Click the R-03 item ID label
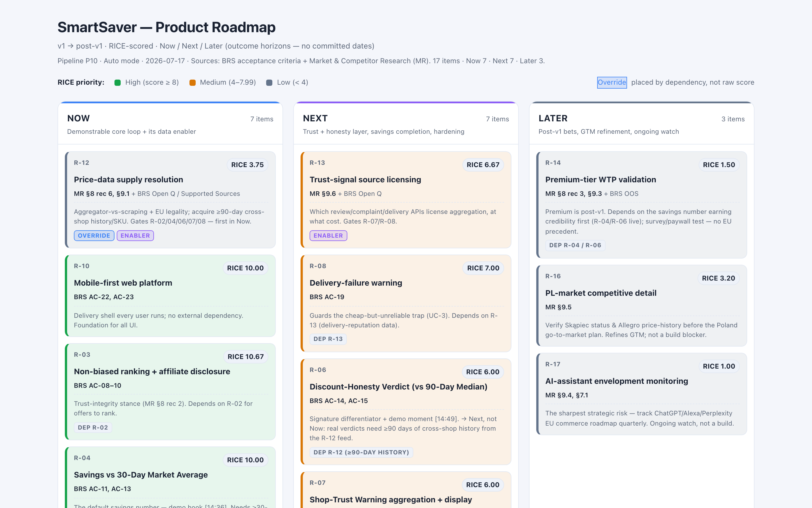 82,355
